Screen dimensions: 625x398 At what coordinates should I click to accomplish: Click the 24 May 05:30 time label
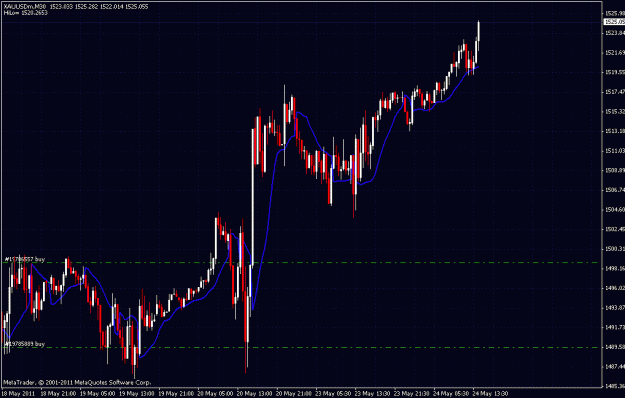pos(451,394)
